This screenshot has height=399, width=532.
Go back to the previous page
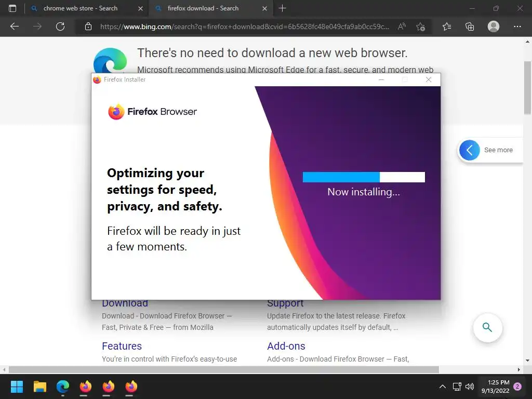click(x=14, y=26)
